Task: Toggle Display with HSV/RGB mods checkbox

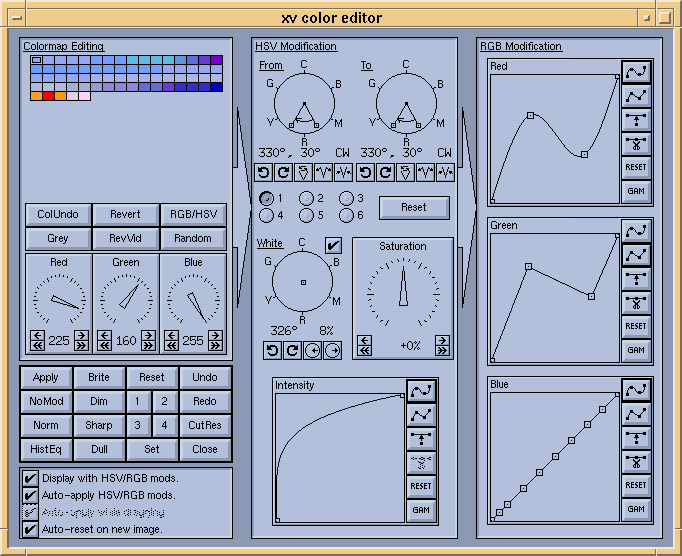Action: tap(30, 478)
